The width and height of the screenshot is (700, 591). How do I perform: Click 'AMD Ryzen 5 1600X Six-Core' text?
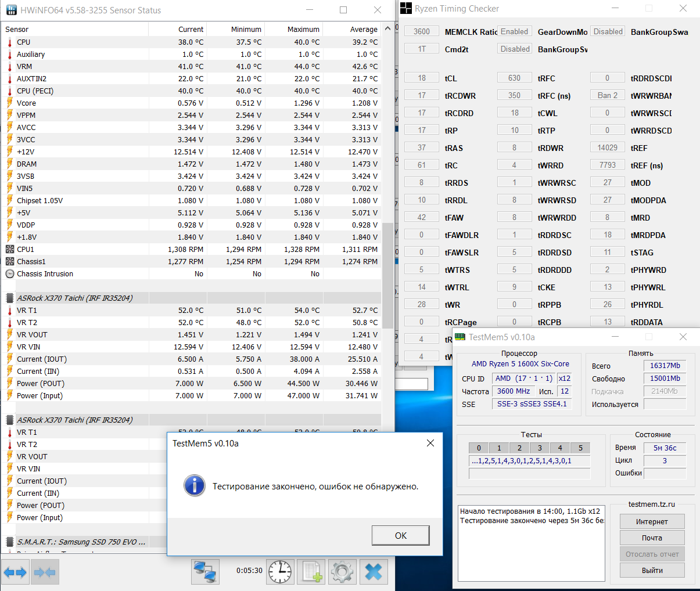tap(520, 364)
